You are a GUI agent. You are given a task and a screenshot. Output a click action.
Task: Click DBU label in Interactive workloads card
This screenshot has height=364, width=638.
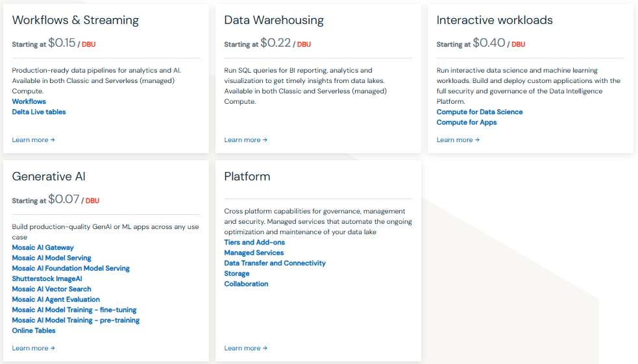point(518,44)
